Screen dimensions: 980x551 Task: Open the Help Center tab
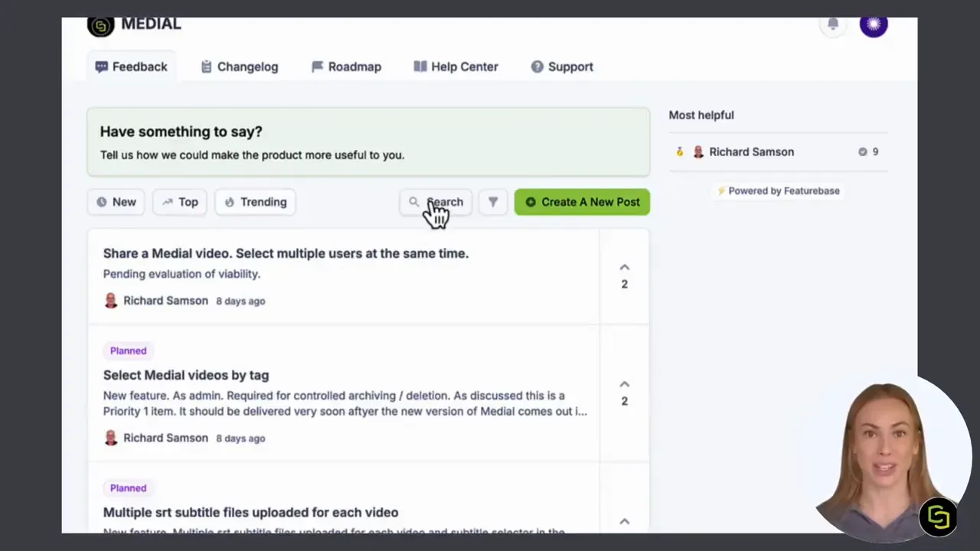point(456,67)
